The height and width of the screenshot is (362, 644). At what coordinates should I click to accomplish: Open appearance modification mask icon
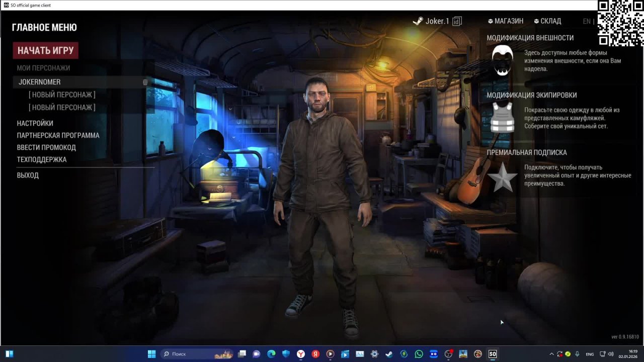(x=502, y=60)
